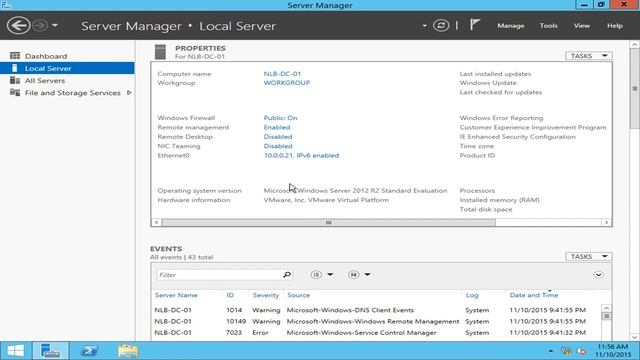Sort events by Source column
Viewport: 640px width, 360px height.
(298, 295)
